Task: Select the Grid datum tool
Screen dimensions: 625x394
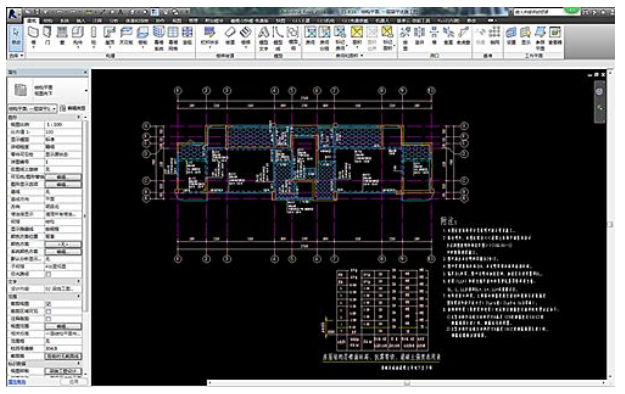Action: (x=495, y=35)
